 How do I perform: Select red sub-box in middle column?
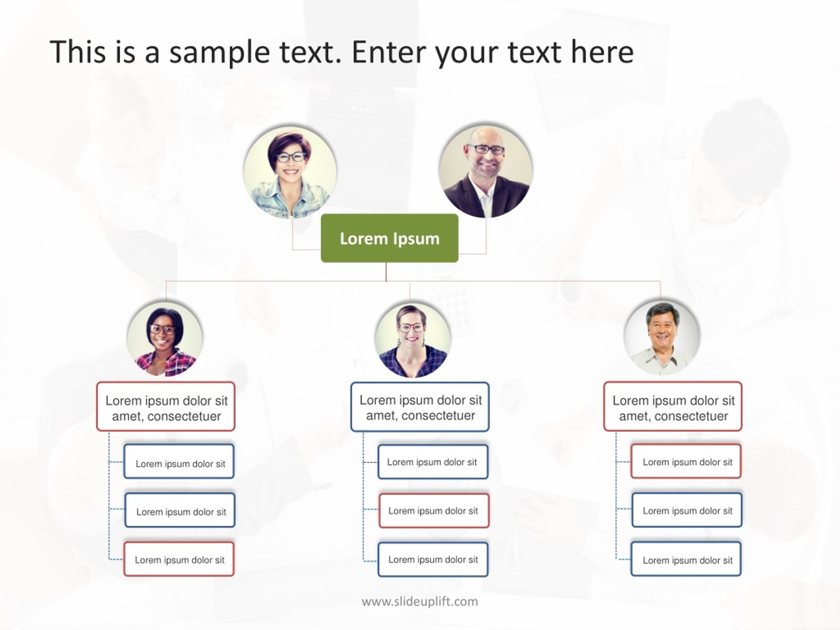click(434, 511)
